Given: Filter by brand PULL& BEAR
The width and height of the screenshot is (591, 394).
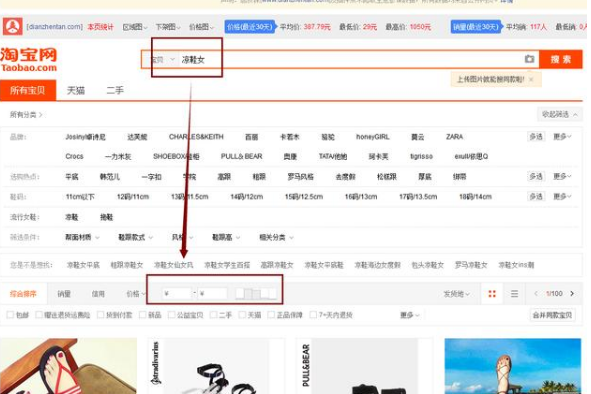Looking at the screenshot, I should point(242,156).
